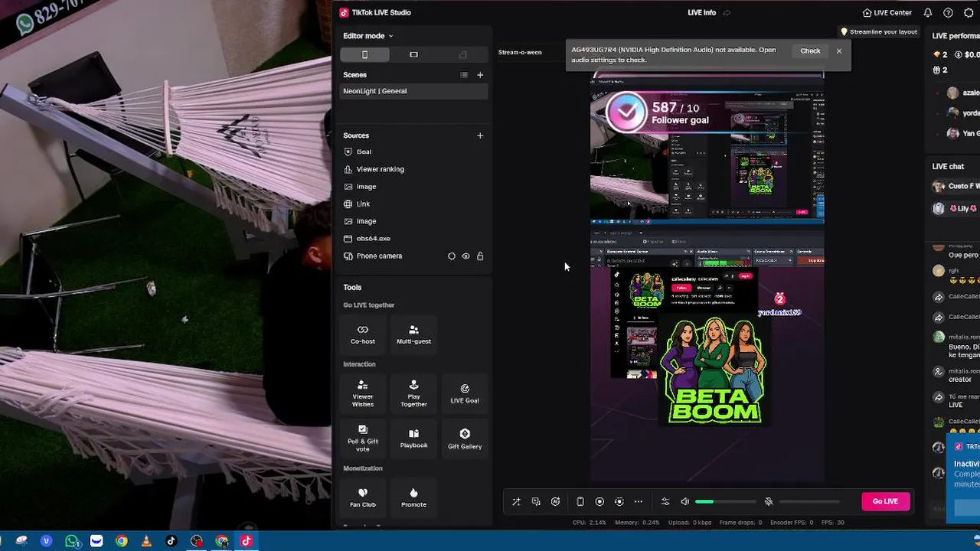This screenshot has width=980, height=551.
Task: Open the Play Together tool
Action: [413, 394]
